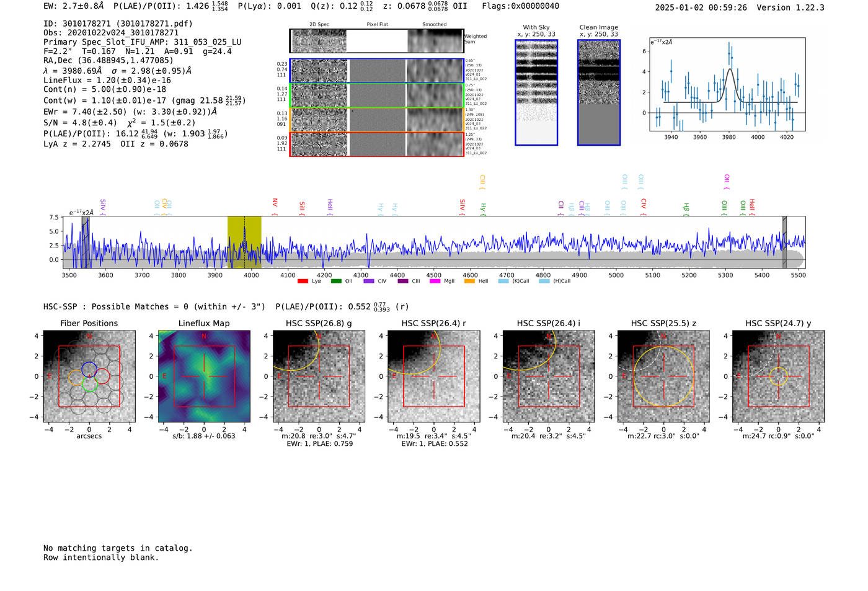Click the (H)CaII legend swatch

(x=544, y=281)
